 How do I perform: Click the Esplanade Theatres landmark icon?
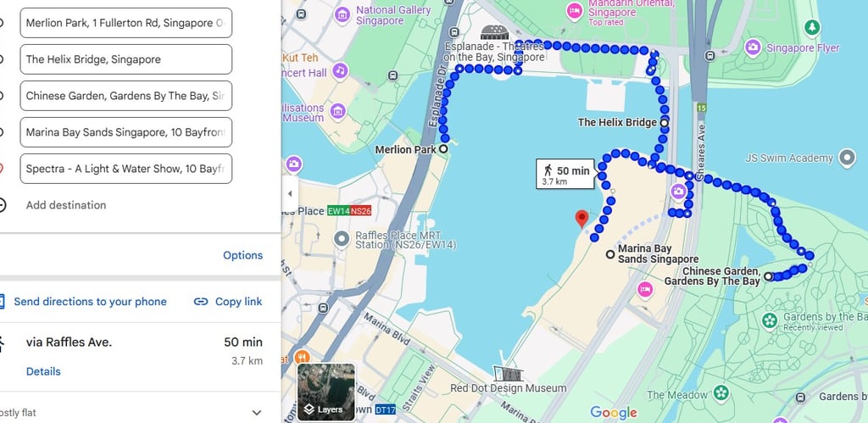coord(494,32)
